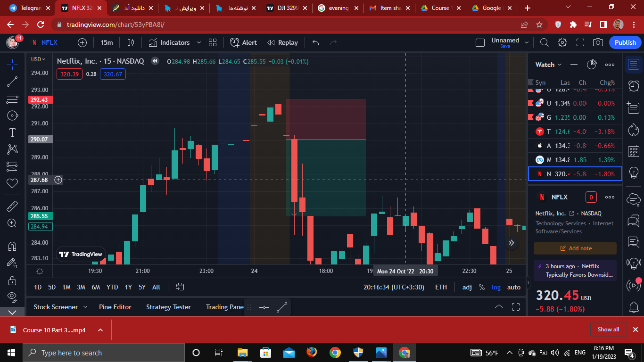
Task: Toggle the auto scale option
Action: click(x=514, y=287)
